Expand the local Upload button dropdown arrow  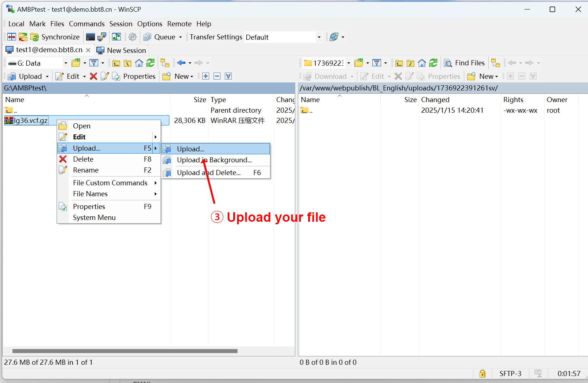pyautogui.click(x=47, y=77)
